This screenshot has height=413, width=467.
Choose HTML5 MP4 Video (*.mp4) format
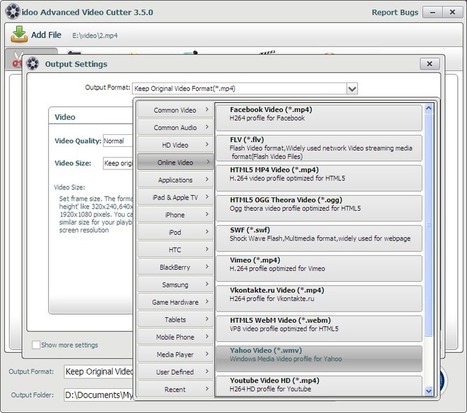(x=319, y=178)
